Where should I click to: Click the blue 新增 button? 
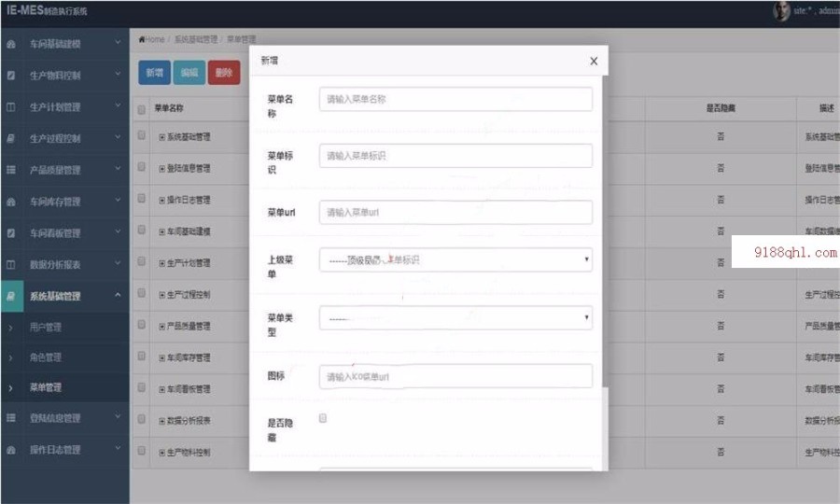154,72
